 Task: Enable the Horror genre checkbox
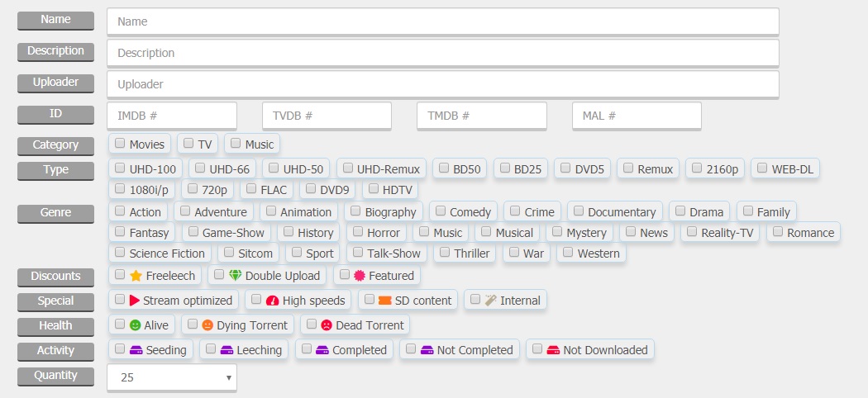(x=358, y=231)
